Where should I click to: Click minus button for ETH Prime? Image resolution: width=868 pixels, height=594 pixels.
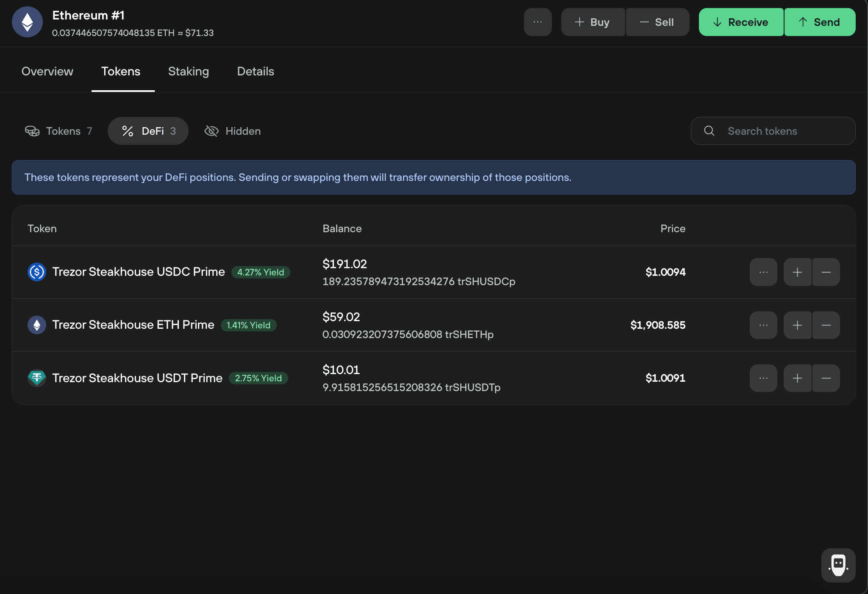click(826, 325)
